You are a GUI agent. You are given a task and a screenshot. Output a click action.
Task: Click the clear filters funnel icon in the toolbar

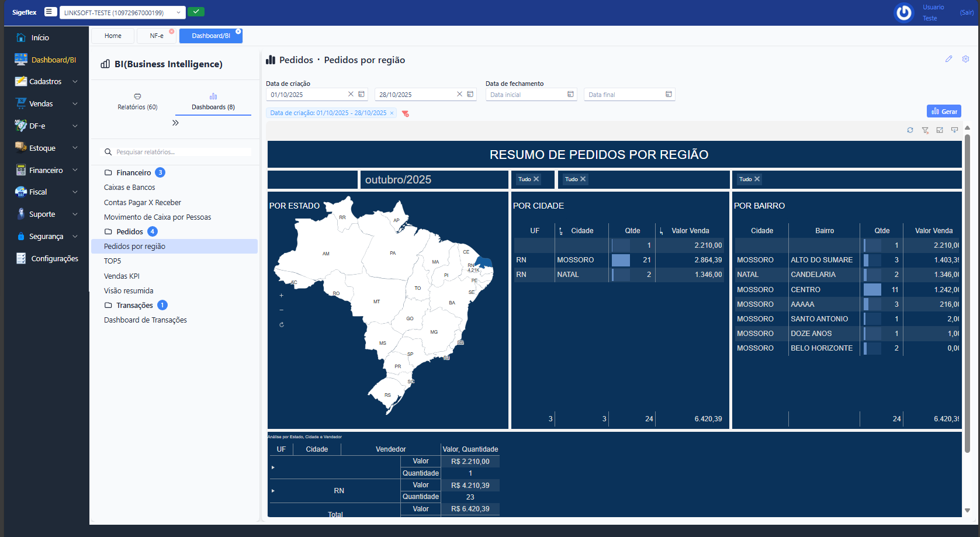coord(925,130)
